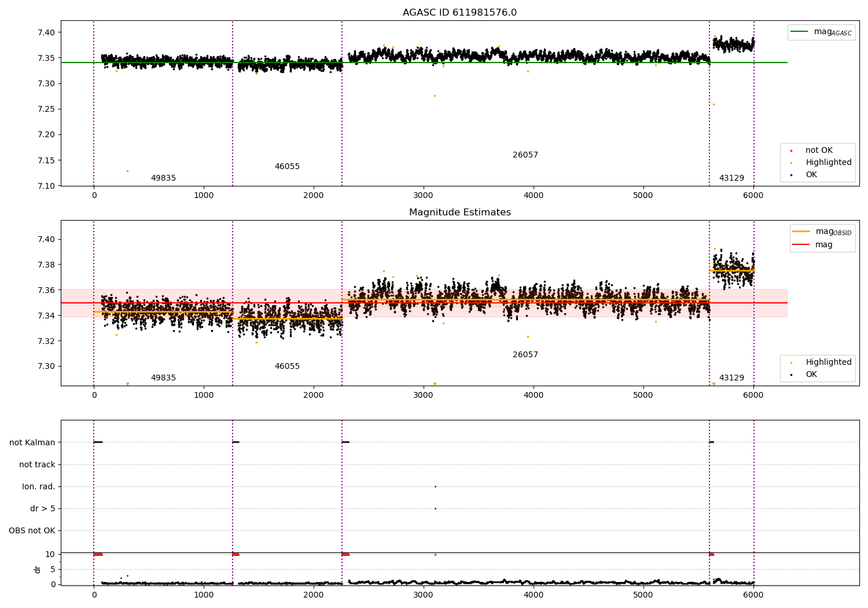The width and height of the screenshot is (868, 608).
Task: Click the 7.34 y-tick in the middle plot
Action: pos(46,316)
